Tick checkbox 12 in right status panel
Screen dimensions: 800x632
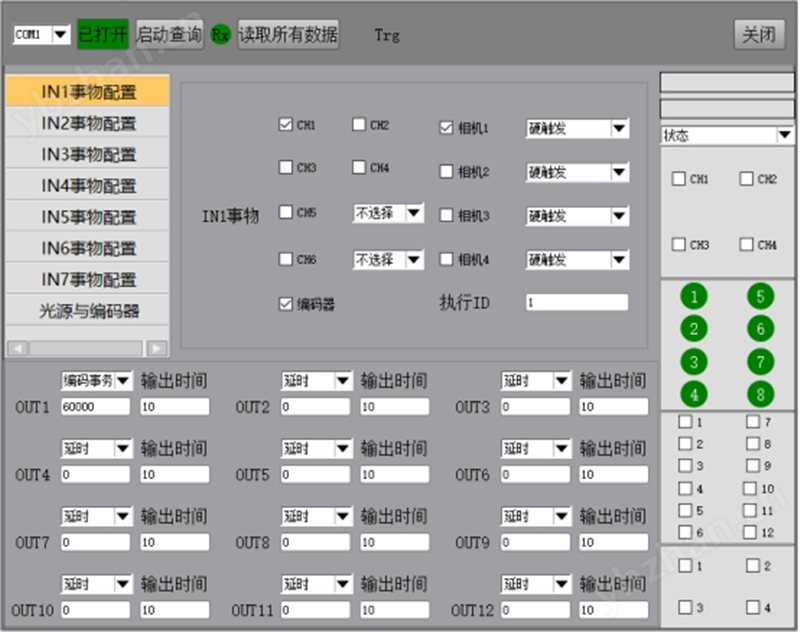pyautogui.click(x=749, y=532)
